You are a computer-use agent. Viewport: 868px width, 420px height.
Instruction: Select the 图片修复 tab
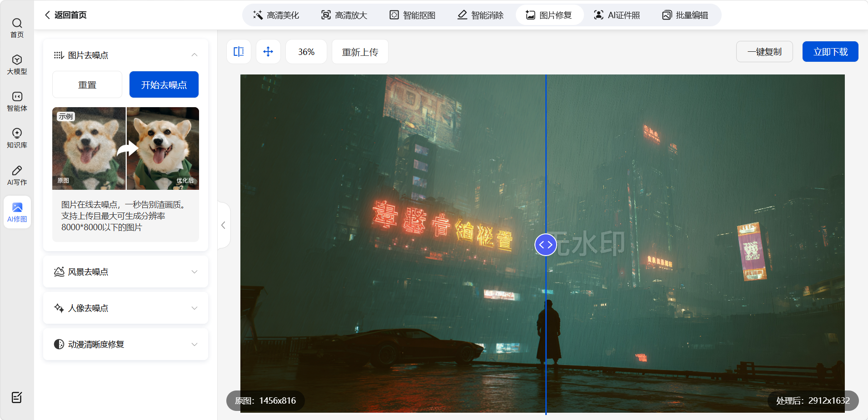pos(549,15)
